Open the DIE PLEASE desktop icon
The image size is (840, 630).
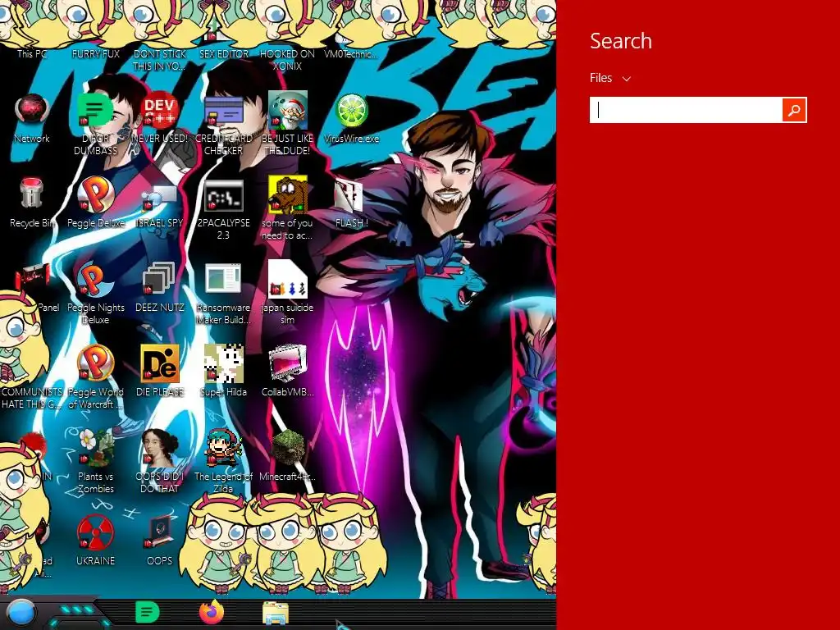[x=160, y=363]
